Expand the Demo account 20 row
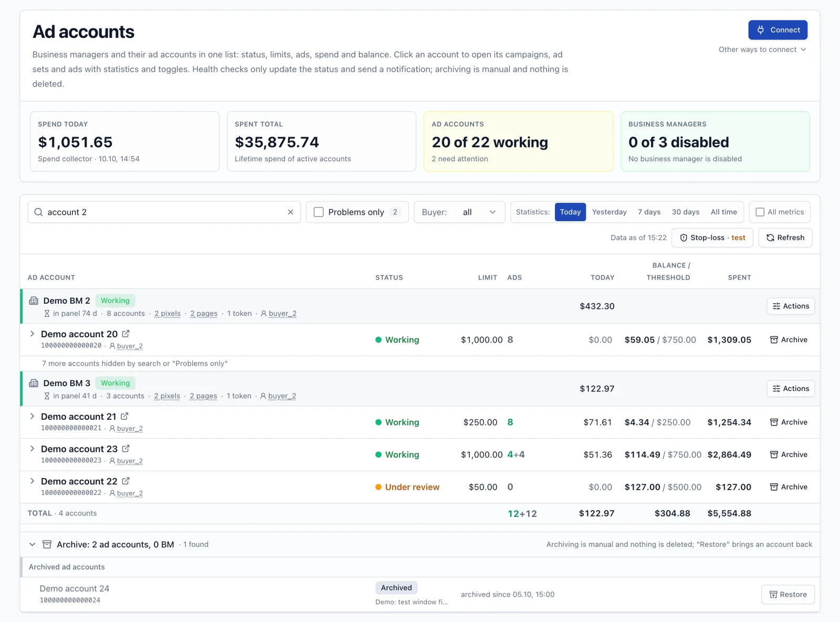 [x=32, y=334]
